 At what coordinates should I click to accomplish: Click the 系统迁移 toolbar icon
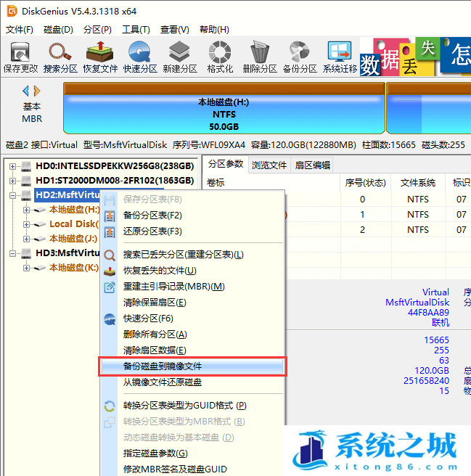coord(340,52)
